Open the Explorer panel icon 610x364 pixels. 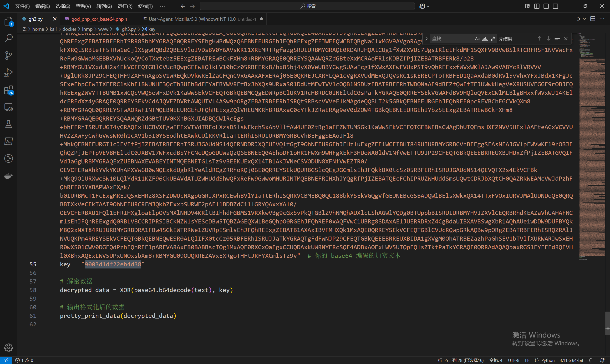pos(8,21)
